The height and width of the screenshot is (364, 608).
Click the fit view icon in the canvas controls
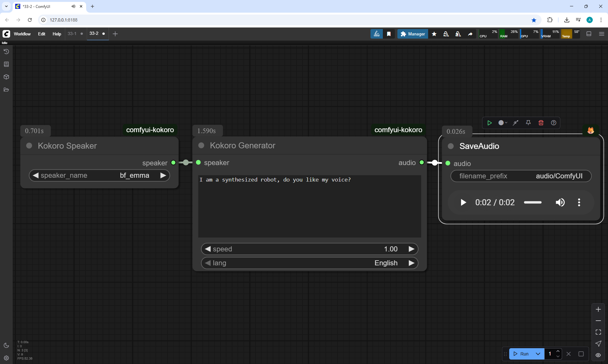pyautogui.click(x=598, y=332)
